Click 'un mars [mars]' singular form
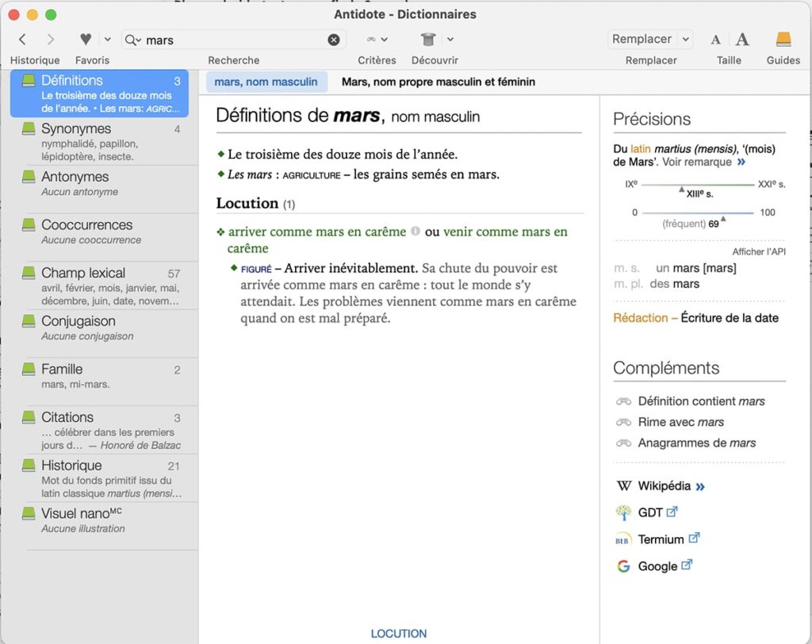This screenshot has height=644, width=812. click(x=696, y=268)
